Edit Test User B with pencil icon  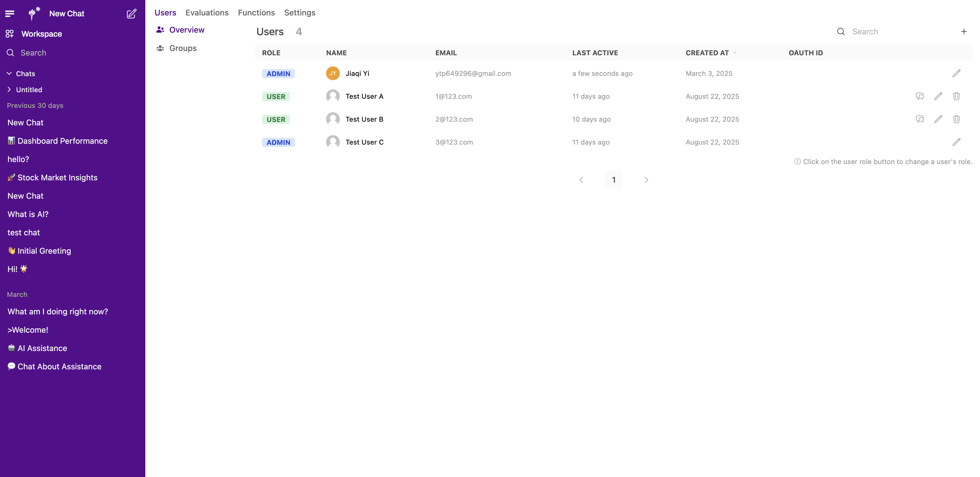point(938,119)
